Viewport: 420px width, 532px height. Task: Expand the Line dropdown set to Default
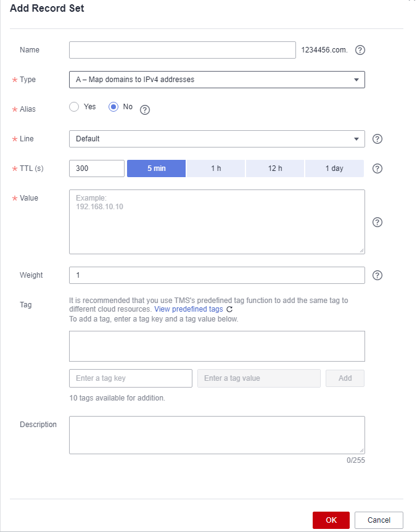pos(216,139)
